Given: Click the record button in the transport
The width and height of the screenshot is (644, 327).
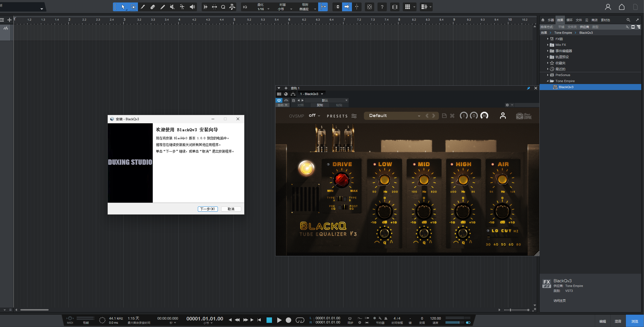Looking at the screenshot, I should click(288, 320).
